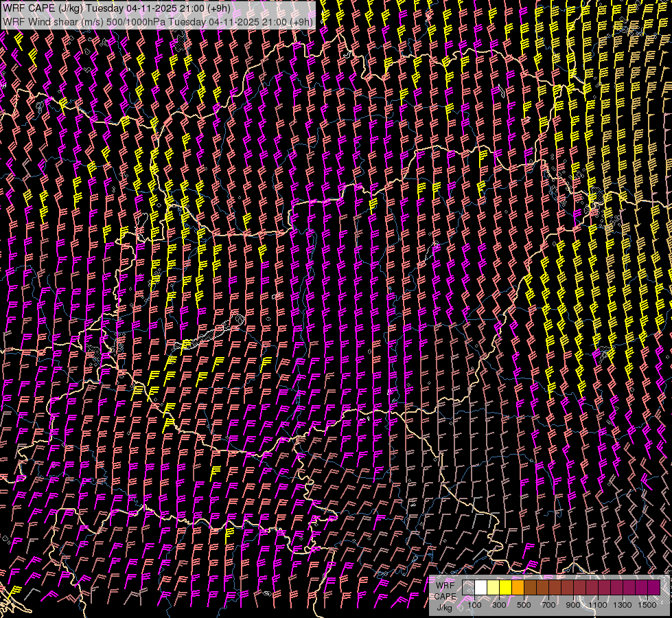Click the 1500 legend tick label
This screenshot has height=618, width=672.
(647, 605)
